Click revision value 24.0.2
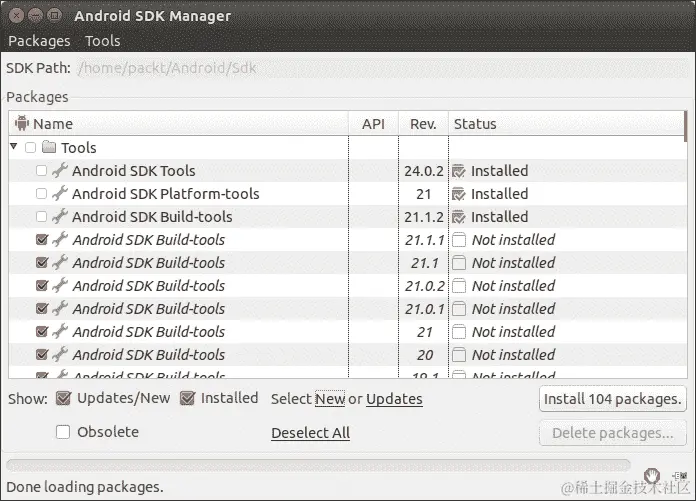This screenshot has height=501, width=696. [424, 171]
